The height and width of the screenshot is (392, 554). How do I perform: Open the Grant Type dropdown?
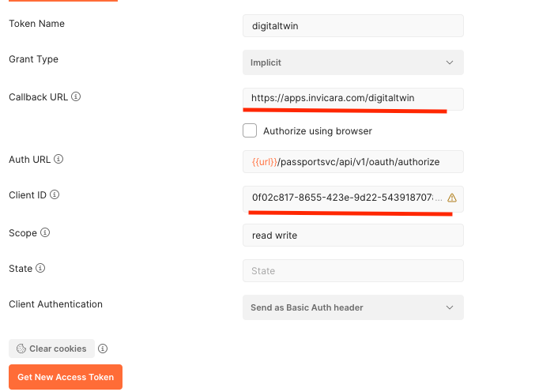pyautogui.click(x=352, y=62)
